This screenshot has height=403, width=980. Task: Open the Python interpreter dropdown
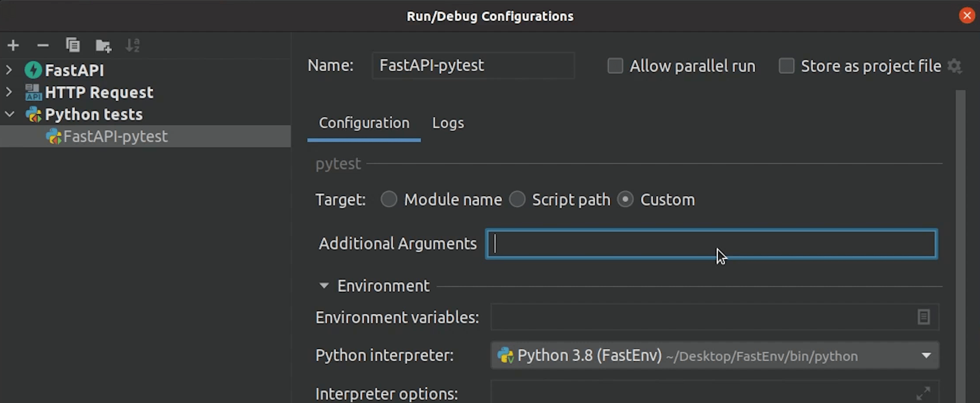tap(926, 356)
